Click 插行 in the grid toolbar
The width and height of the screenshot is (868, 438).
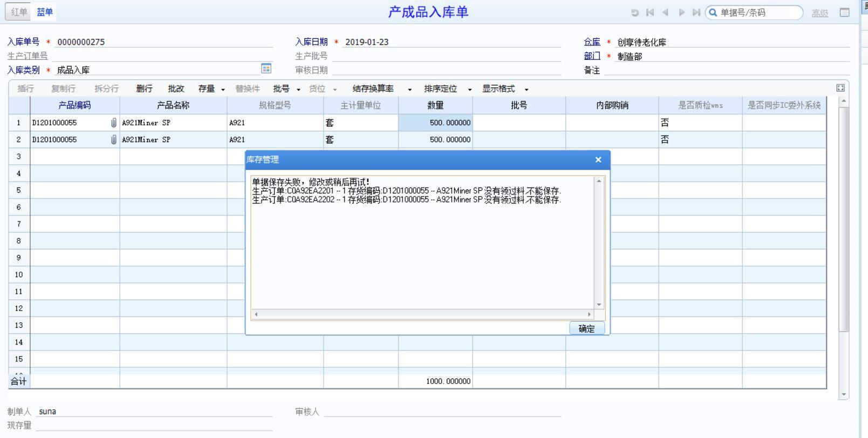[x=25, y=89]
